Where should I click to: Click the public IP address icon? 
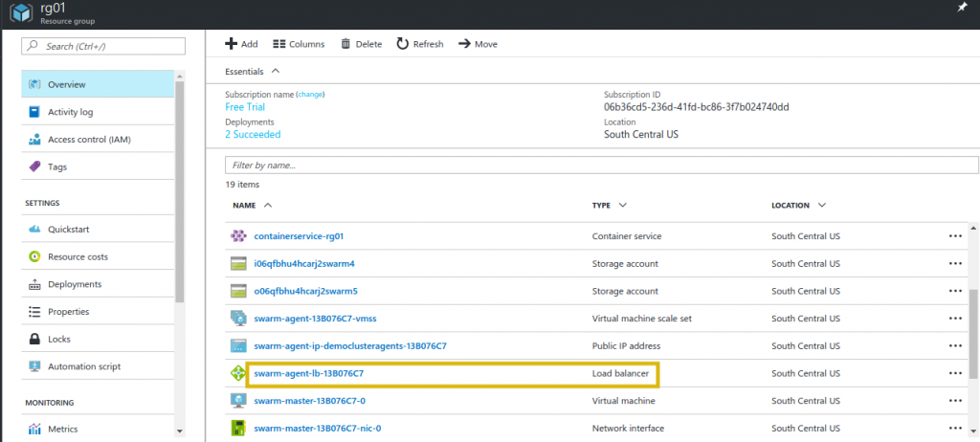238,345
